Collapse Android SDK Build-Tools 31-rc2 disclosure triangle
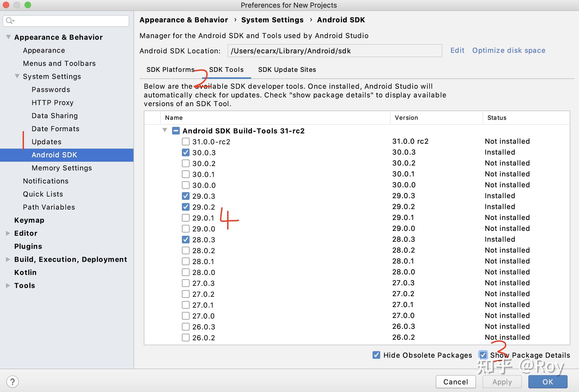The image size is (579, 392). pyautogui.click(x=164, y=130)
